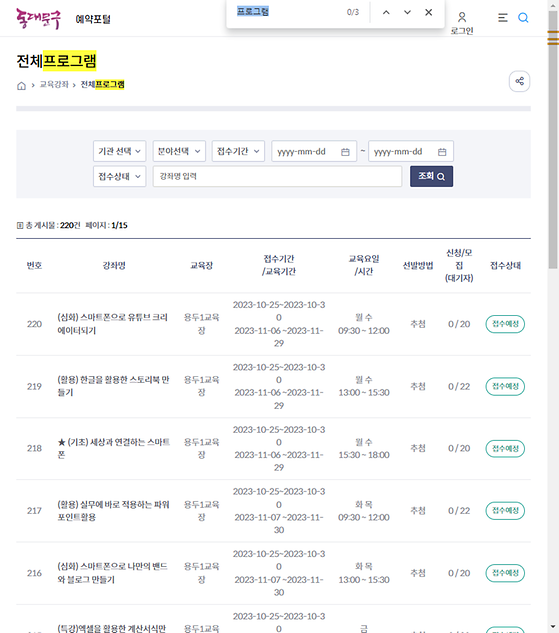Click the share icon button
This screenshot has width=559, height=633.
tap(519, 81)
